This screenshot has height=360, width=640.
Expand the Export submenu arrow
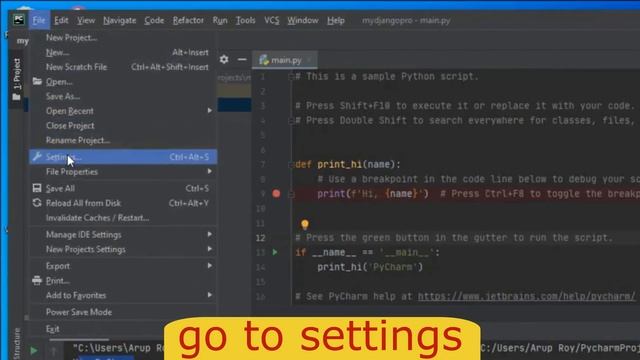[x=209, y=266]
